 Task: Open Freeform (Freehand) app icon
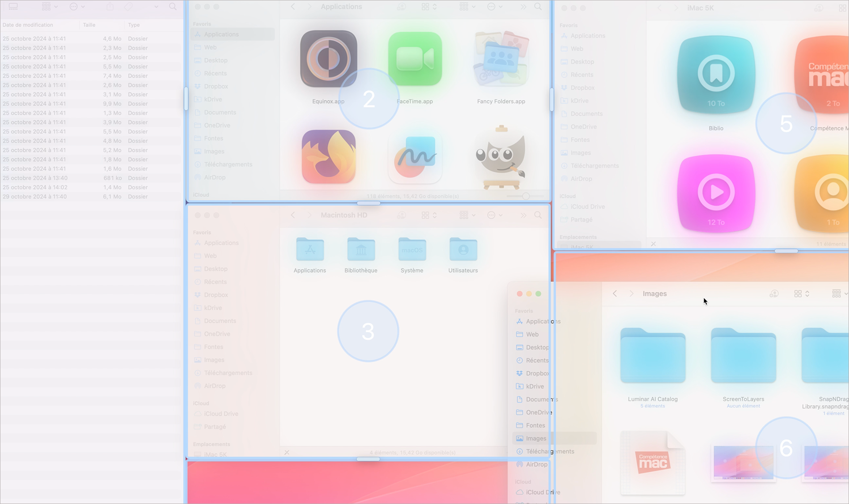[x=414, y=158]
